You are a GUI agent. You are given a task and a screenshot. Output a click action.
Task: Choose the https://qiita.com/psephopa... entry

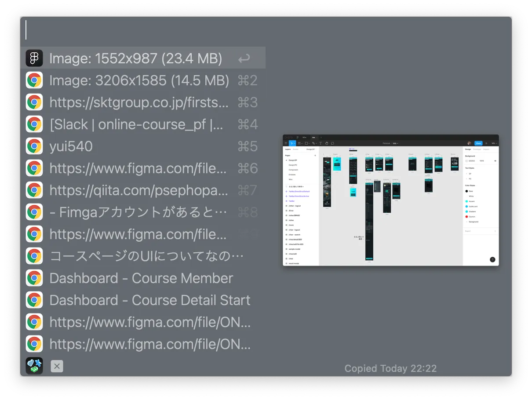click(x=139, y=190)
